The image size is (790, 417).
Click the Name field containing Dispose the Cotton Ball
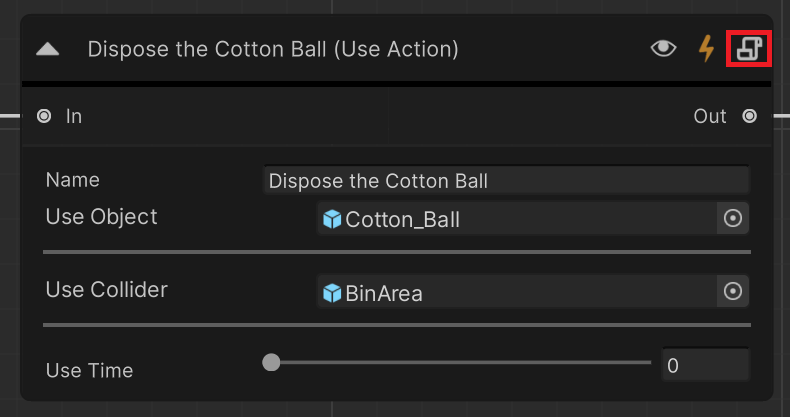click(507, 180)
